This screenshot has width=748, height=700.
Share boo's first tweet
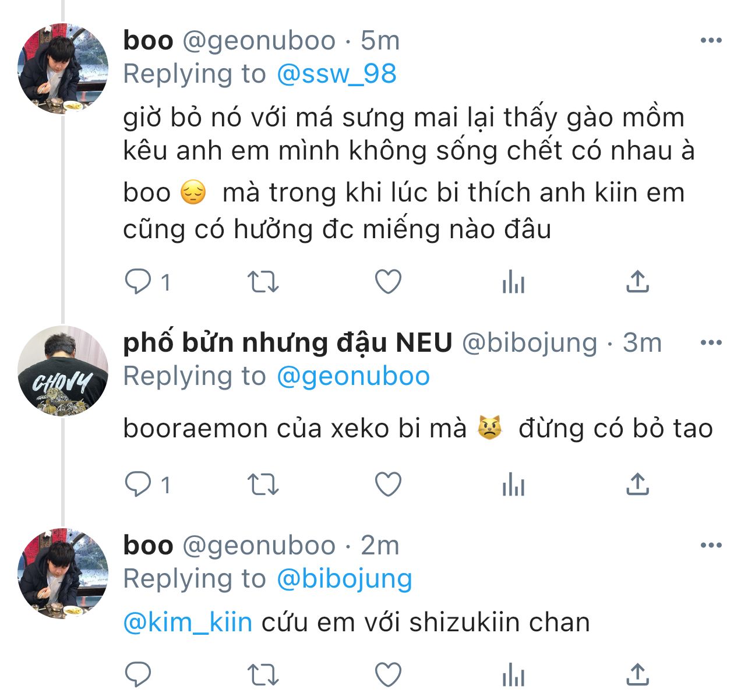coord(638,282)
